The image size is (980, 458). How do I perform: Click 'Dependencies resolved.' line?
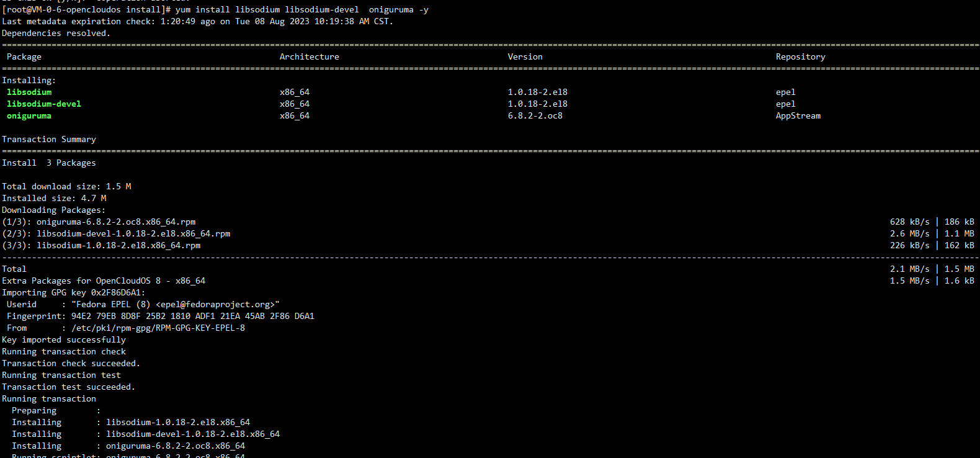(x=56, y=34)
